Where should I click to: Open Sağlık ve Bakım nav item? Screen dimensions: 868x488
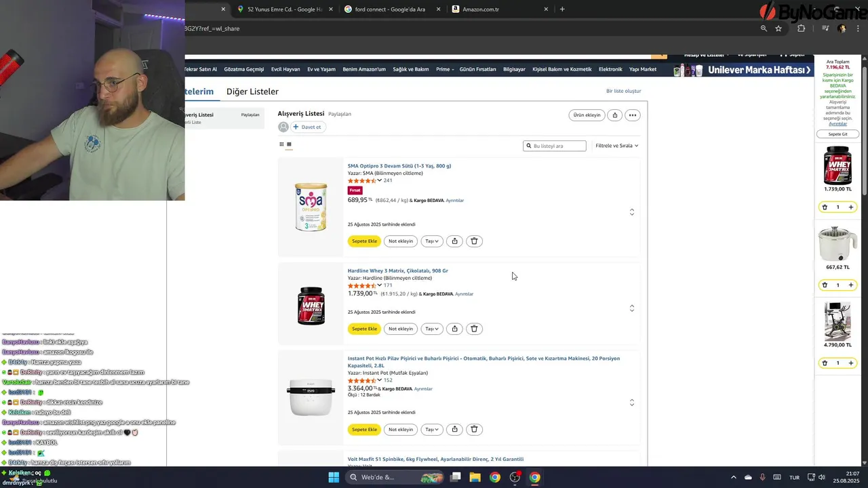click(411, 69)
